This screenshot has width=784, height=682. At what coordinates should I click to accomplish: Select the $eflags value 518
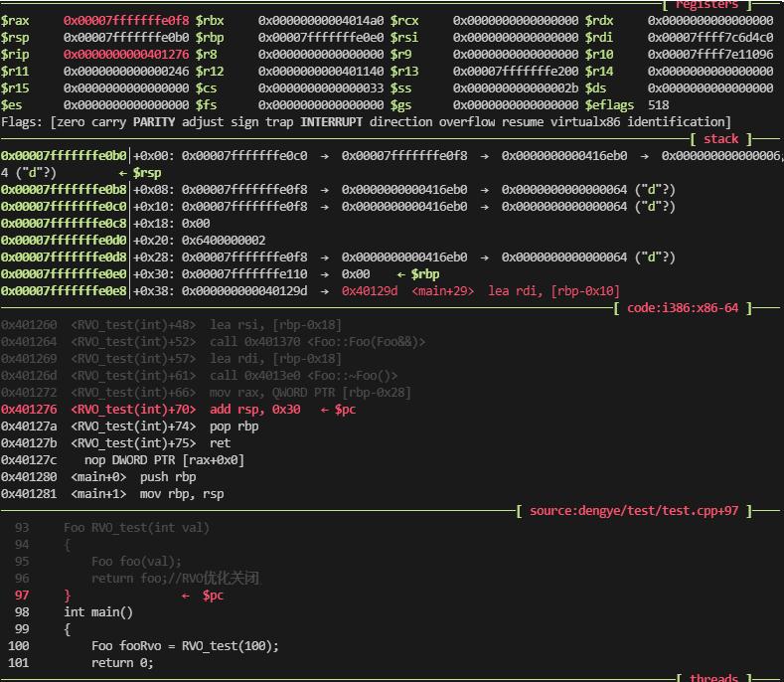coord(658,105)
